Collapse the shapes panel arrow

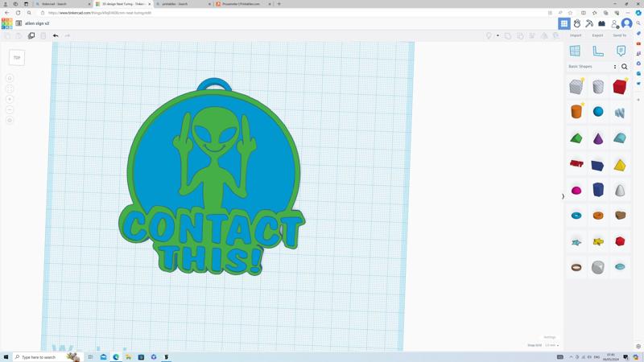click(563, 196)
